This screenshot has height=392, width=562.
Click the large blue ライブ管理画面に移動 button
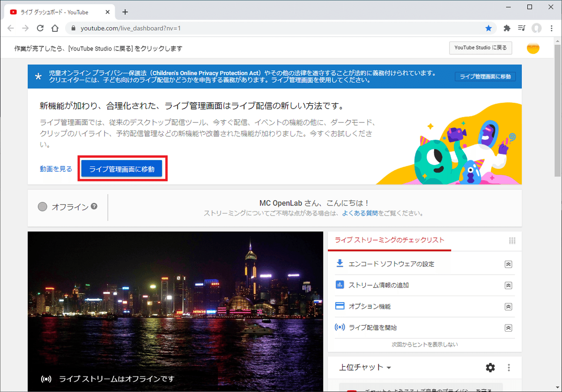point(122,169)
